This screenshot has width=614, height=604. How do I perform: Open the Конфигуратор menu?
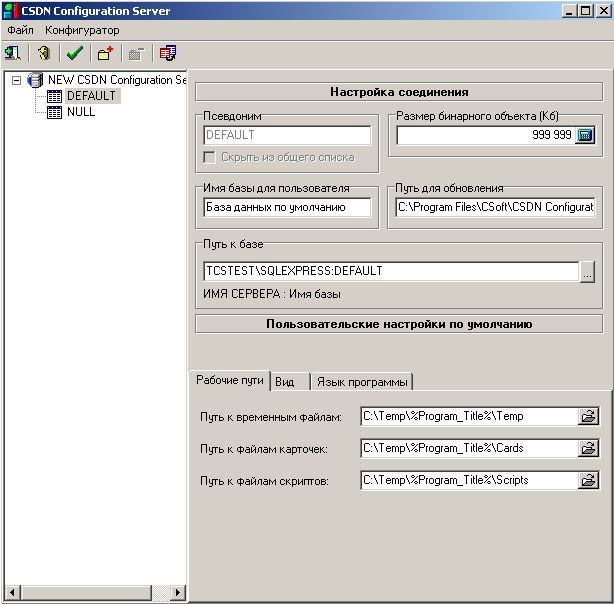pos(82,30)
